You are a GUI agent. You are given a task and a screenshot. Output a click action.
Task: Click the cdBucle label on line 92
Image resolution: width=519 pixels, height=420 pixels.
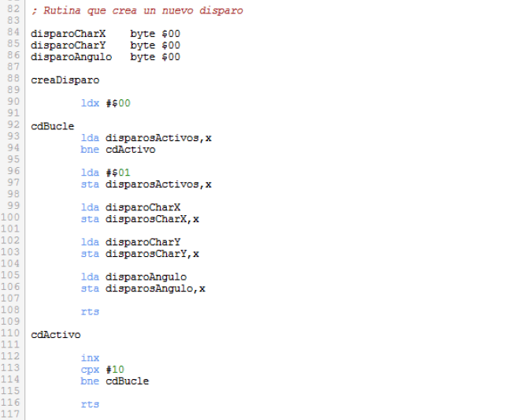(x=53, y=126)
